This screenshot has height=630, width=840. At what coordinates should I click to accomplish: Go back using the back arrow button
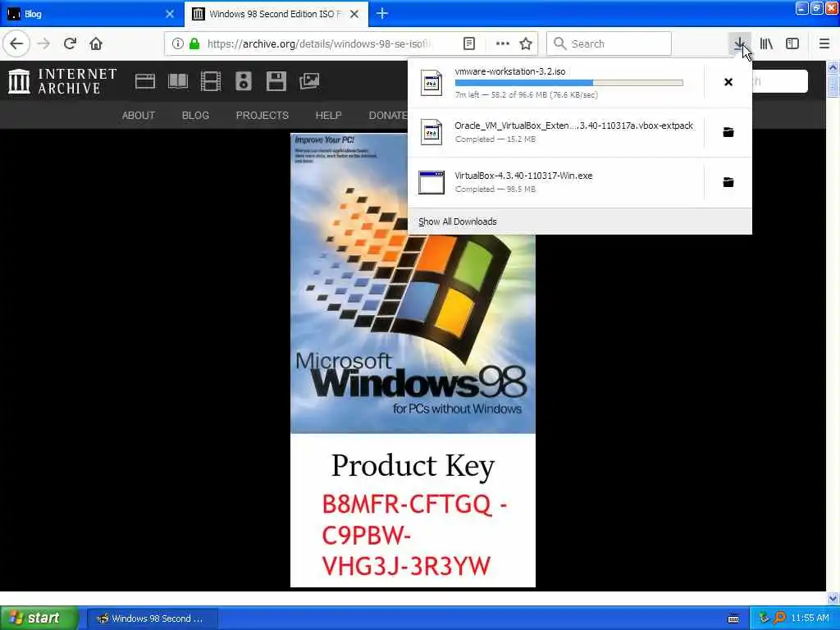16,43
